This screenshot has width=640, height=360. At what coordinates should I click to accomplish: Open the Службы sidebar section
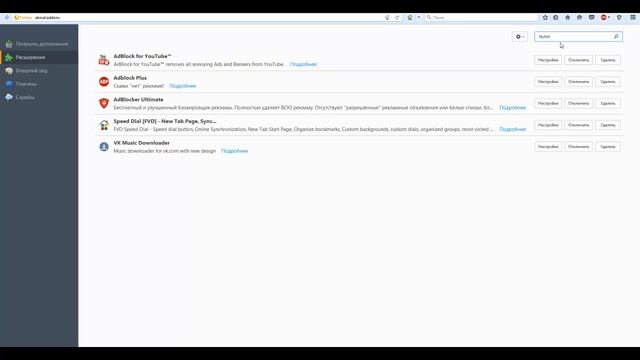pos(39,97)
